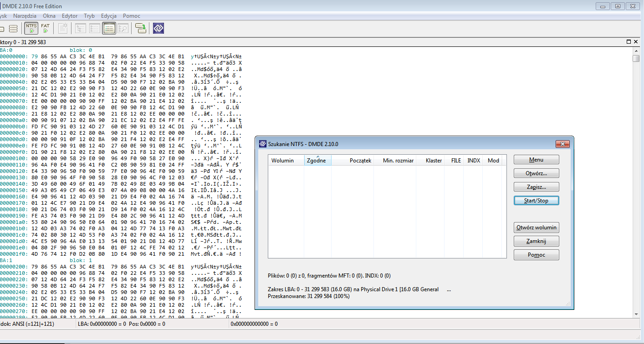Minimize the DMDE main window

(603, 6)
